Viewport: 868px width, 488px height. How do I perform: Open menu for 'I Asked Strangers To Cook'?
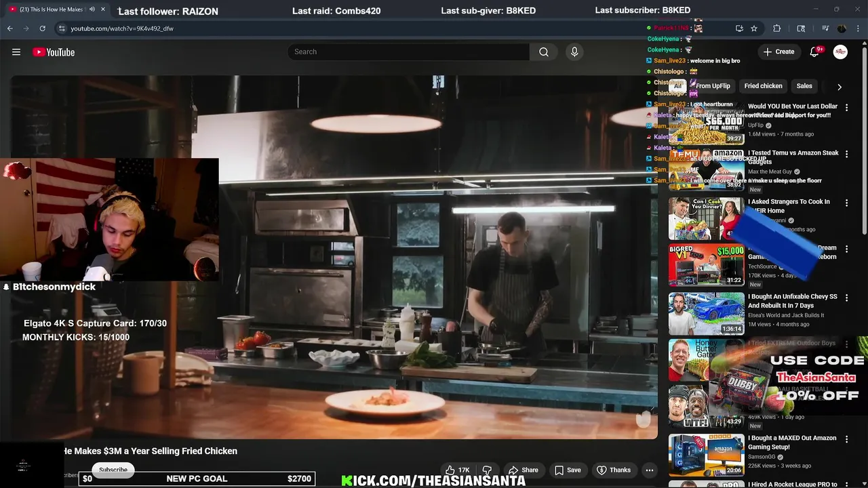click(846, 203)
